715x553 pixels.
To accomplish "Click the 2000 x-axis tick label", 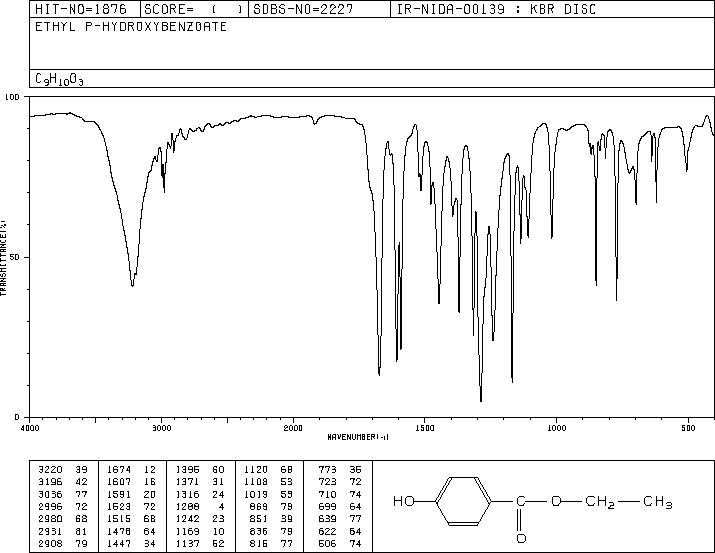I will pyautogui.click(x=293, y=428).
